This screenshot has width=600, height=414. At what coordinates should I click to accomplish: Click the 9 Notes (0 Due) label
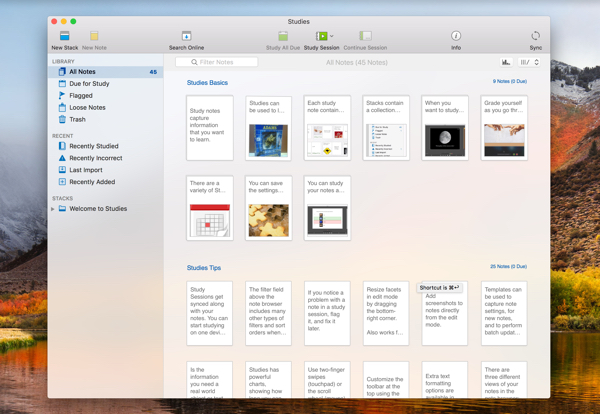tap(509, 81)
